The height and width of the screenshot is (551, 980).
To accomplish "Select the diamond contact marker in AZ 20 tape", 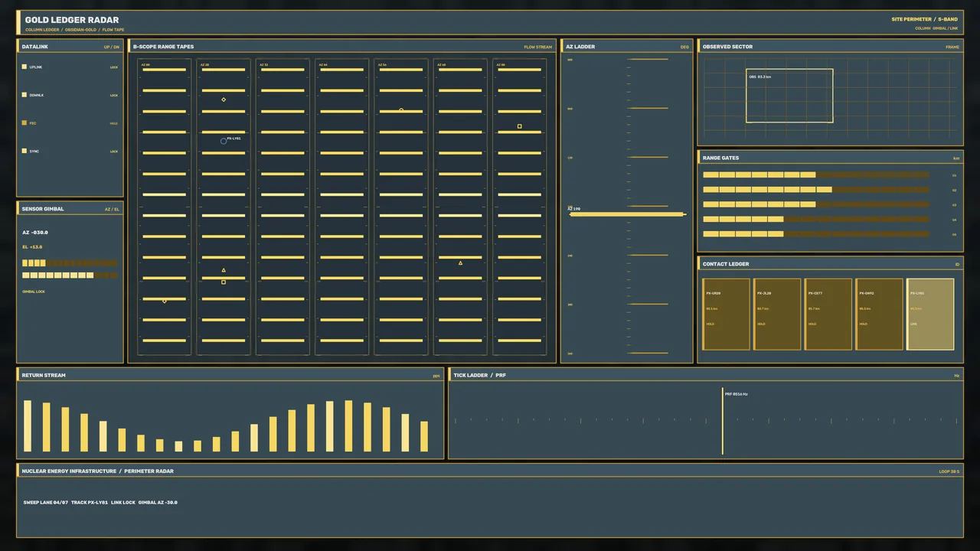I will [224, 99].
